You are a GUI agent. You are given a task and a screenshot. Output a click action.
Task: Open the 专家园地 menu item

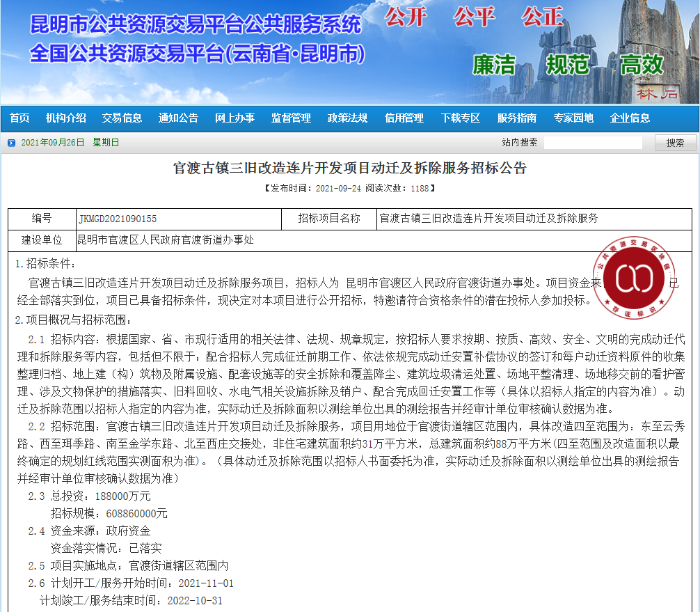click(573, 118)
